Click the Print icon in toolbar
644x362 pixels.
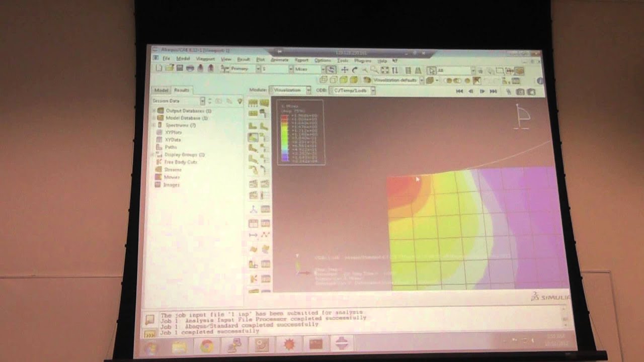pyautogui.click(x=190, y=68)
